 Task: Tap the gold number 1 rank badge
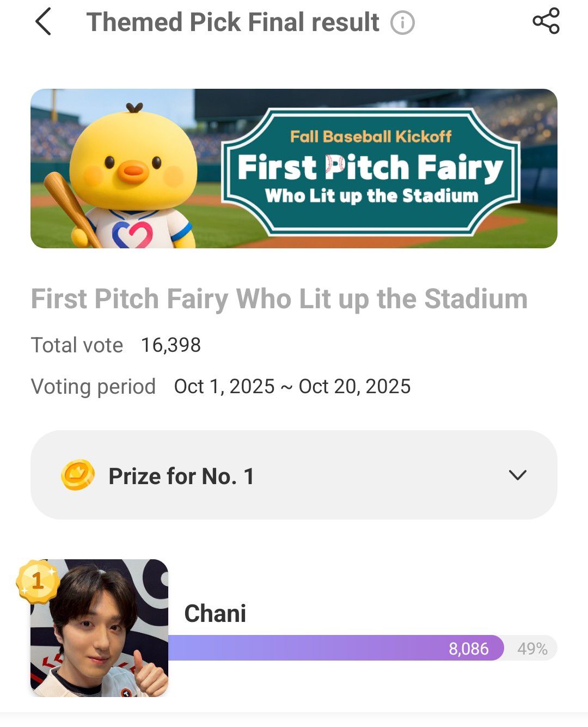[38, 581]
